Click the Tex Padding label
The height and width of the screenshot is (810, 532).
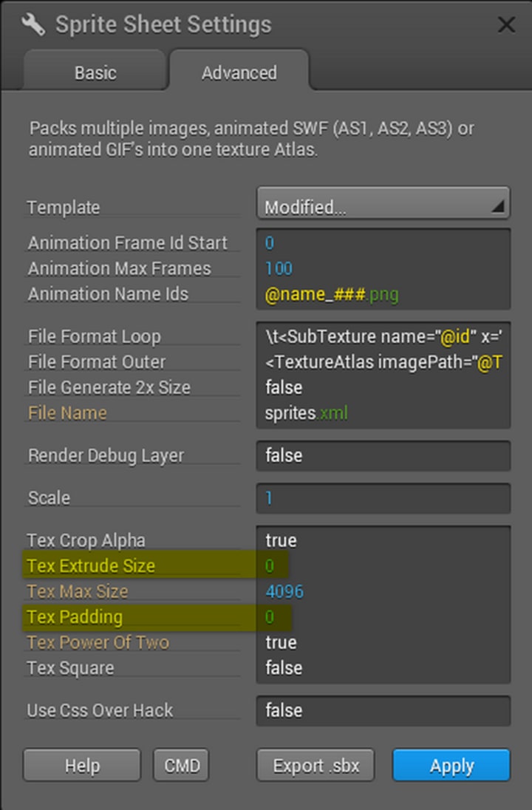[75, 617]
